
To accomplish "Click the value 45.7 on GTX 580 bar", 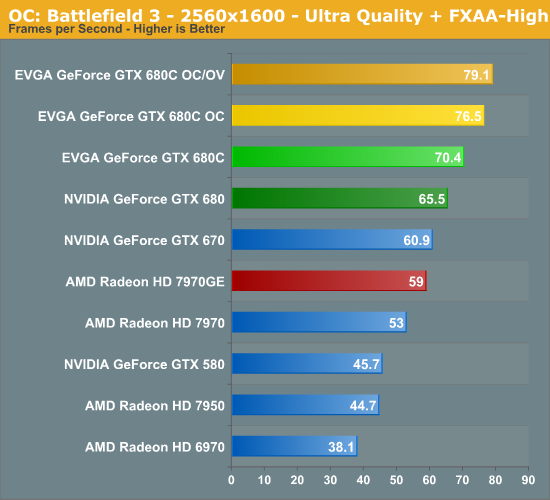I will point(366,365).
